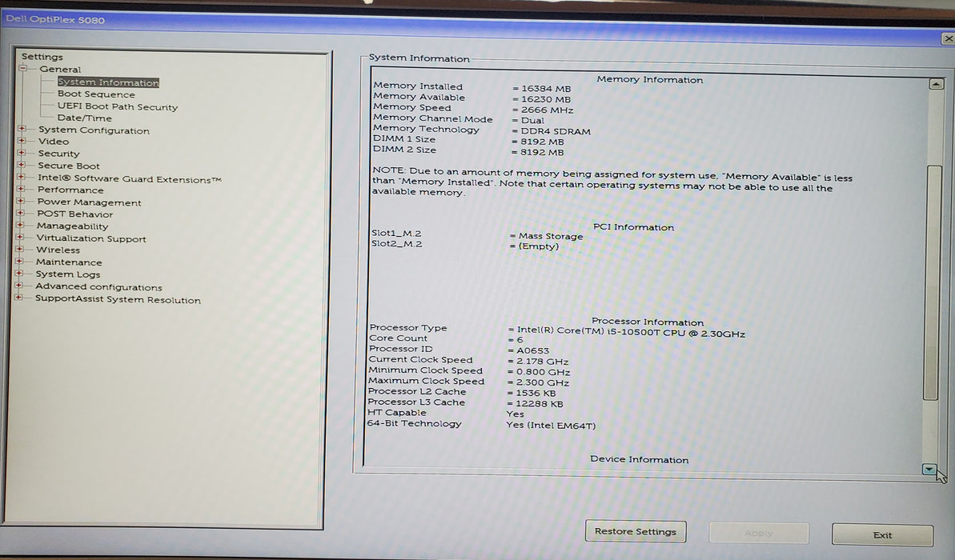955x560 pixels.
Task: Click the Memory Channel Mode Dual value
Action: click(x=532, y=121)
